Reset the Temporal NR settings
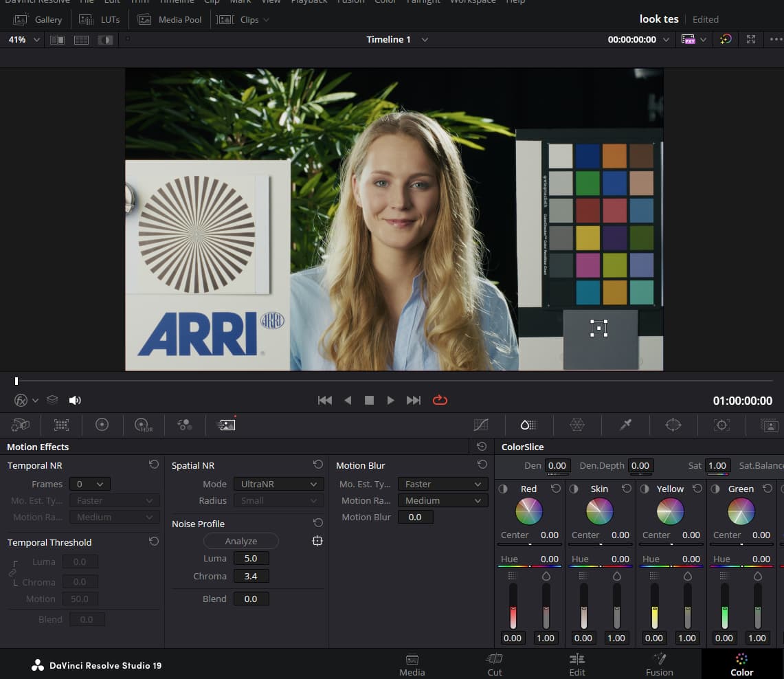Viewport: 784px width, 679px height. [x=153, y=465]
